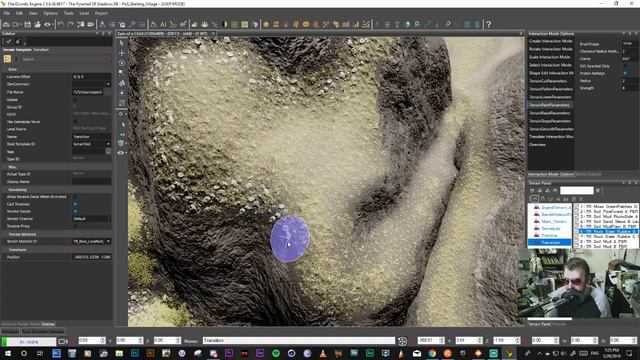Open the View menu
Screen dimensions: 640x360
(33, 13)
